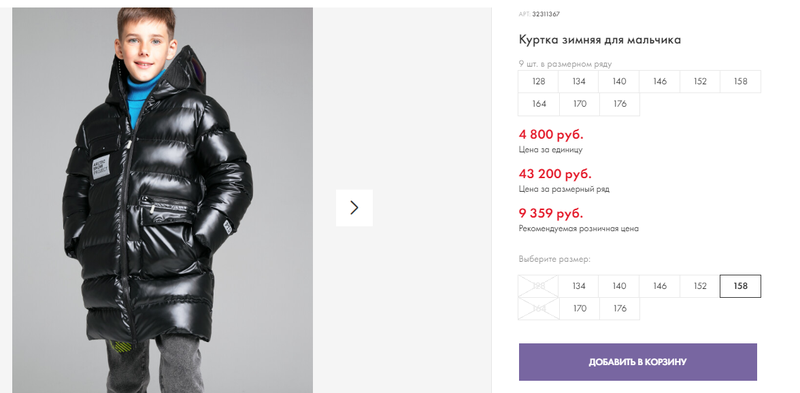Click the crossed-out size 128 option
Screen dimensions: 800x393
click(538, 286)
